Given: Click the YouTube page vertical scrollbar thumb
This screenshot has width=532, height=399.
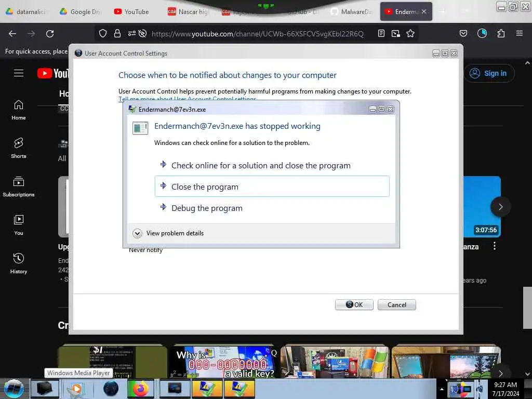Looking at the screenshot, I should tap(527, 308).
